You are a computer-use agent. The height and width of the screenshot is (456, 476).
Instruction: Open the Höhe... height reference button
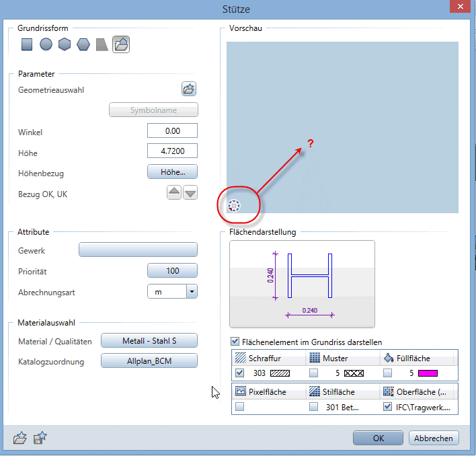[172, 172]
